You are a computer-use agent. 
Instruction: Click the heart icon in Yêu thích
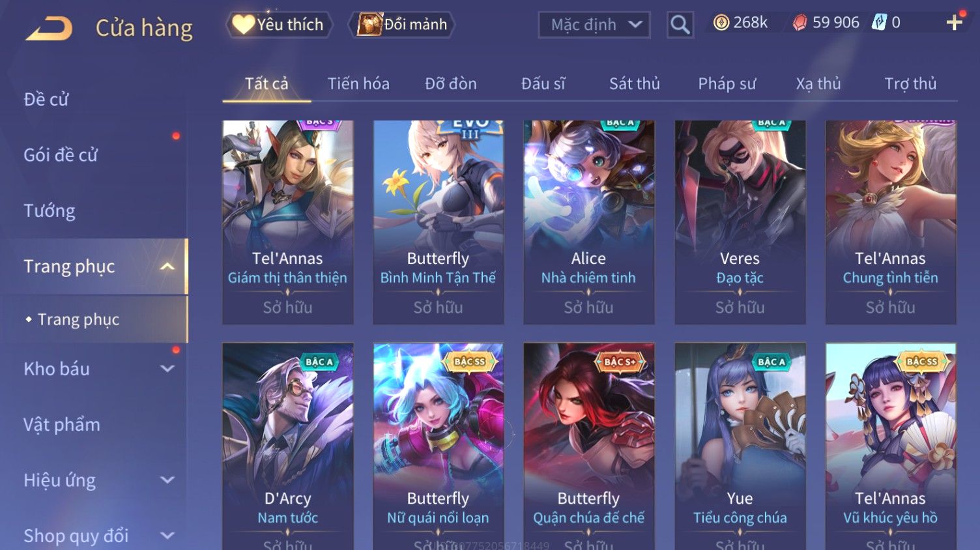(x=244, y=24)
